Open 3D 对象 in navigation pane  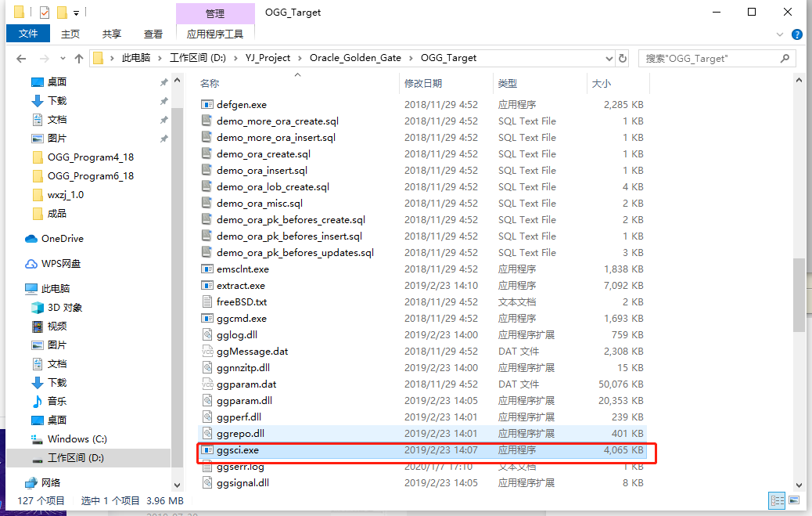[x=64, y=308]
